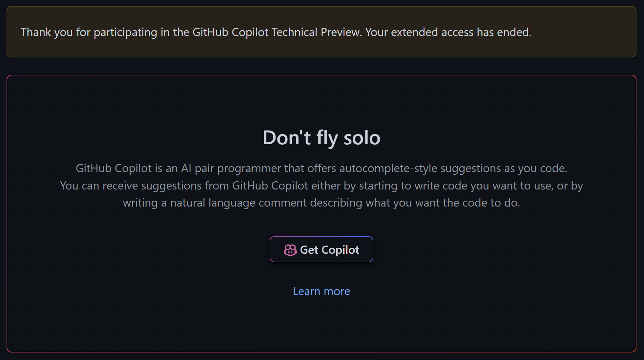This screenshot has width=644, height=360.
Task: Click the Technical Preview ended banner message
Action: [x=276, y=32]
